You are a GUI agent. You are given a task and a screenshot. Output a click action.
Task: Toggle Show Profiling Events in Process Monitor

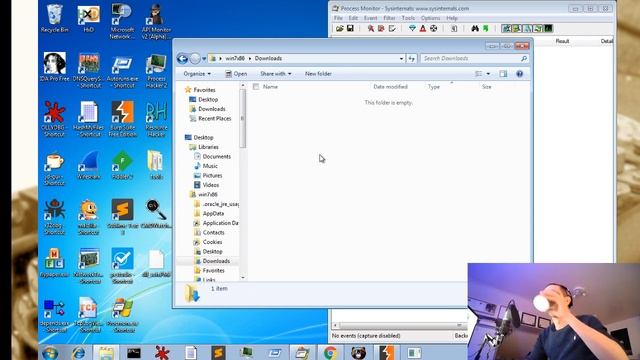(549, 29)
